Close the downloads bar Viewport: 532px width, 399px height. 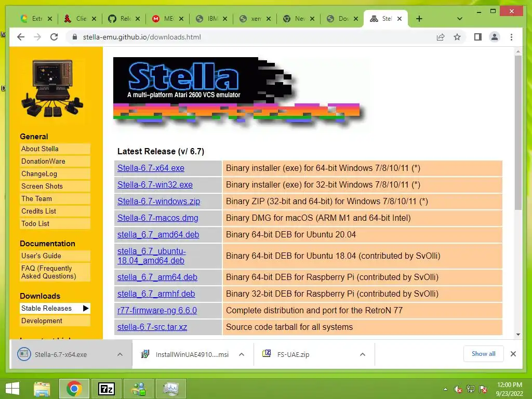pos(513,354)
